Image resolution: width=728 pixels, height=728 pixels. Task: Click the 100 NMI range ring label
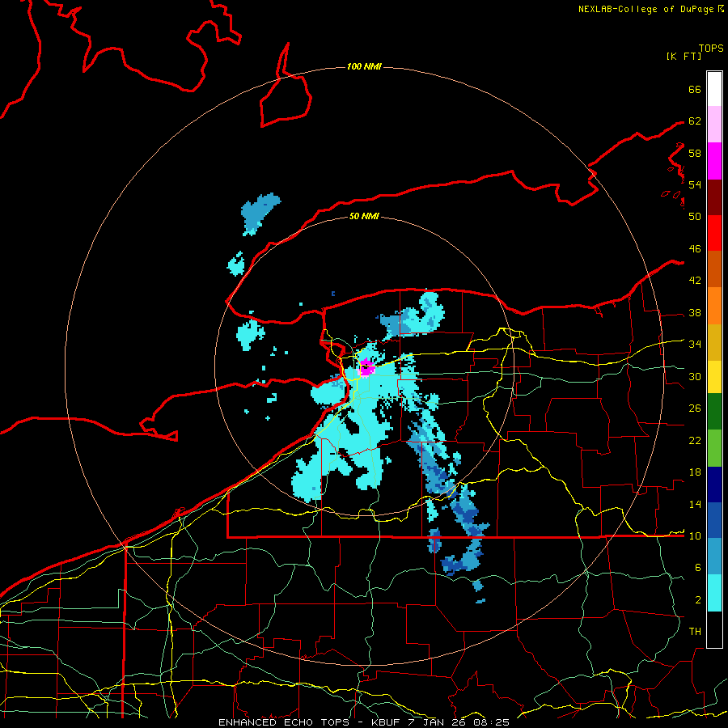tap(364, 66)
